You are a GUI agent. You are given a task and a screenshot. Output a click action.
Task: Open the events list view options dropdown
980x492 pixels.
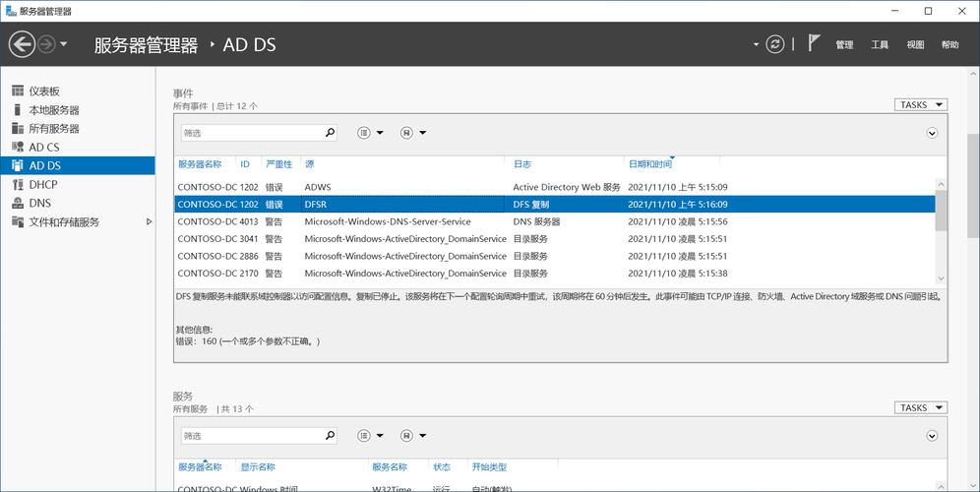coord(370,133)
